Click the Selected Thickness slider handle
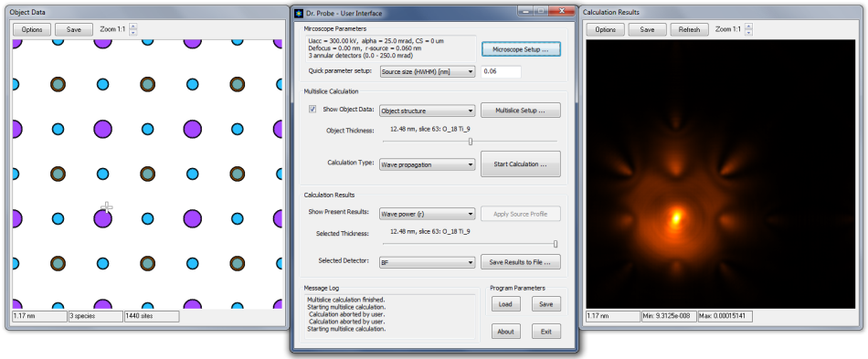Viewport: 868px width, 359px height. pyautogui.click(x=556, y=244)
